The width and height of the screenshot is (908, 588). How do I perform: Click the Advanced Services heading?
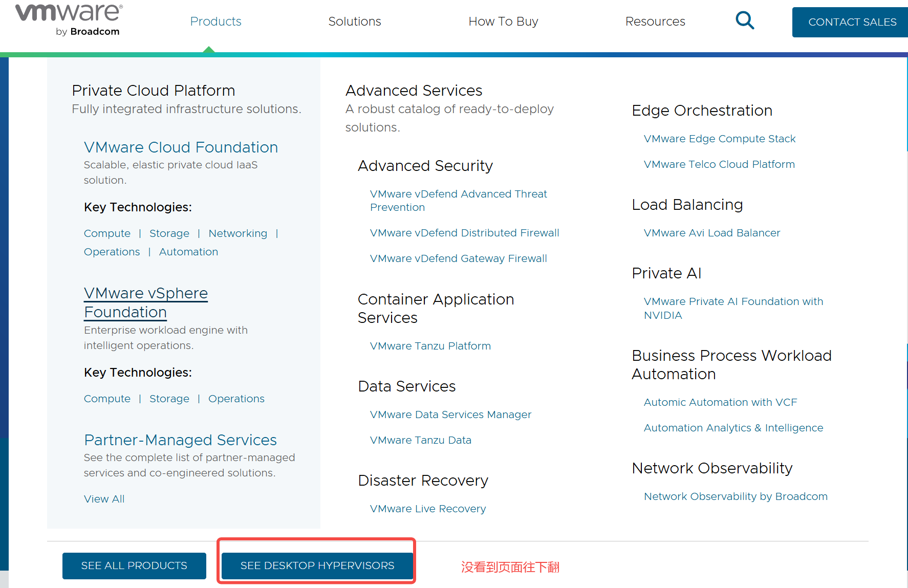pyautogui.click(x=414, y=91)
